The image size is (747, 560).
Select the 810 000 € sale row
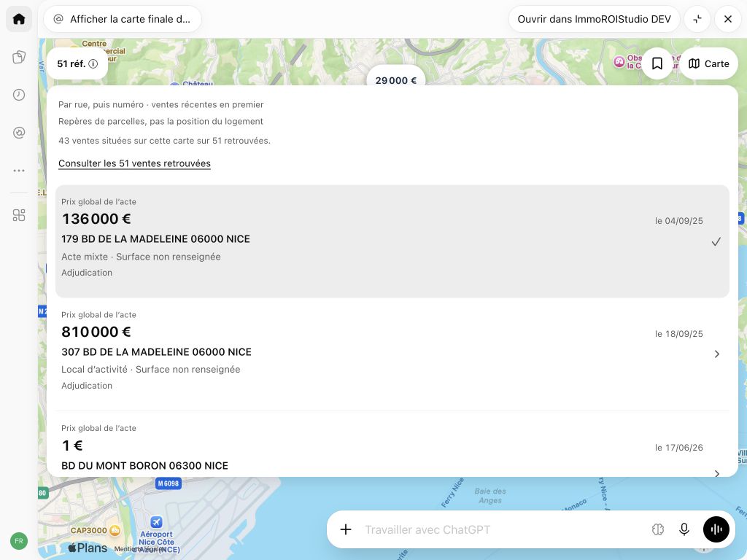(392, 354)
